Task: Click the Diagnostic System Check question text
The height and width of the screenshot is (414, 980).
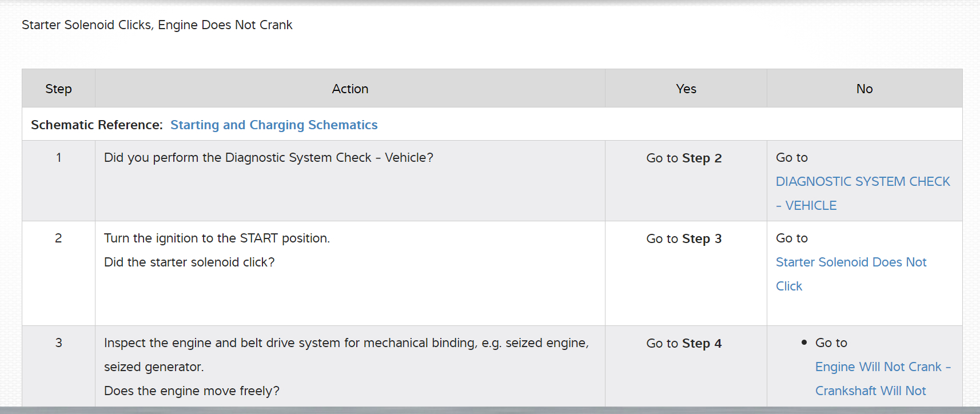Action: point(268,158)
